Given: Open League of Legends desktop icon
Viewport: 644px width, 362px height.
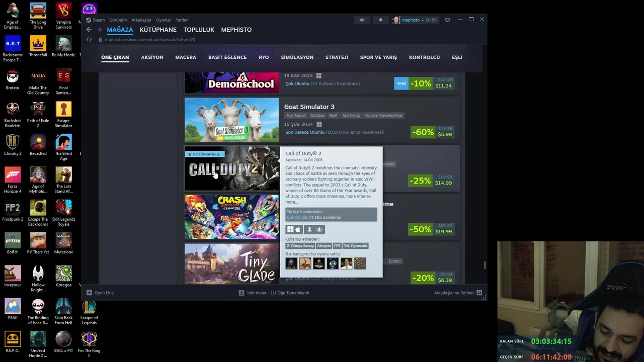Looking at the screenshot, I should [x=89, y=312].
